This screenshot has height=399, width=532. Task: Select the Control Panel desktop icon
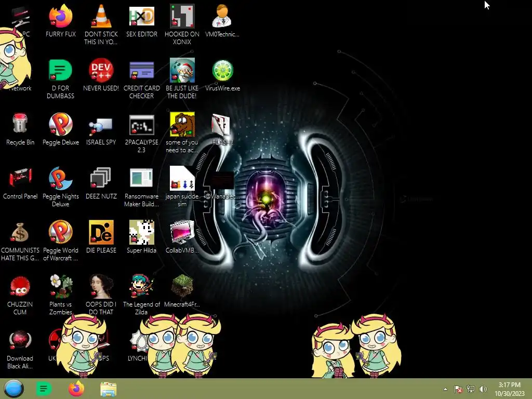pos(20,178)
